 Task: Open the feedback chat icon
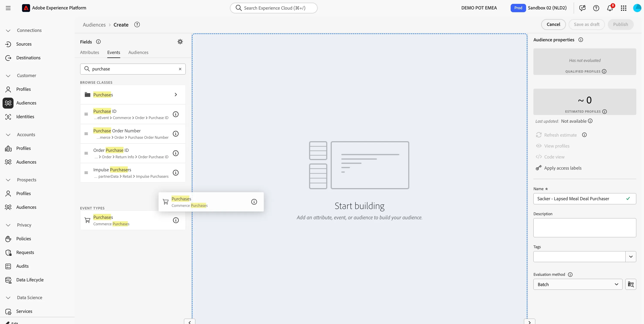click(582, 8)
